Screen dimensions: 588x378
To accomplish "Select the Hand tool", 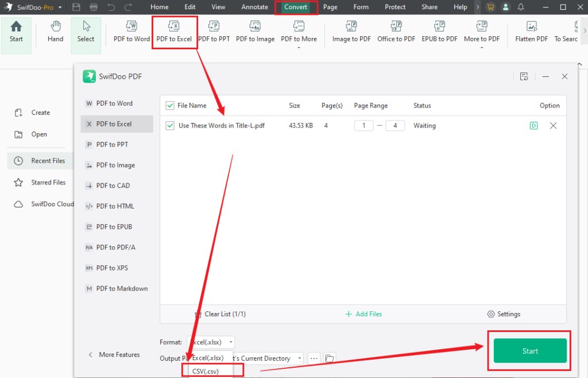I will 56,32.
